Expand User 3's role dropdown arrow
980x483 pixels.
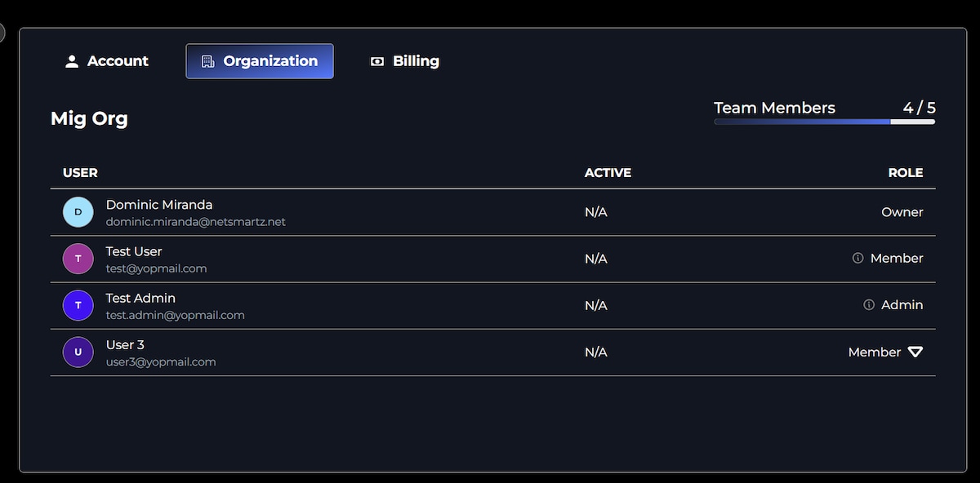coord(915,352)
